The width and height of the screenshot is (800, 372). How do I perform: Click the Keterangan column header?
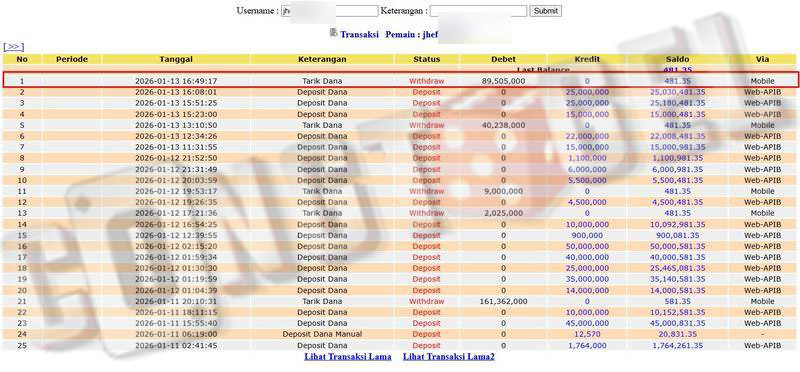[322, 59]
